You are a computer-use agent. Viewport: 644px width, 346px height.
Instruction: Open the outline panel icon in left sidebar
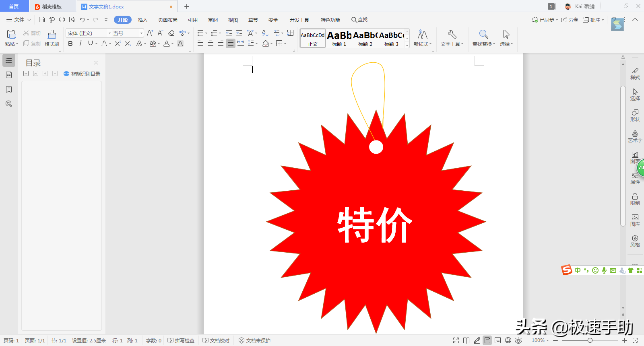point(9,60)
